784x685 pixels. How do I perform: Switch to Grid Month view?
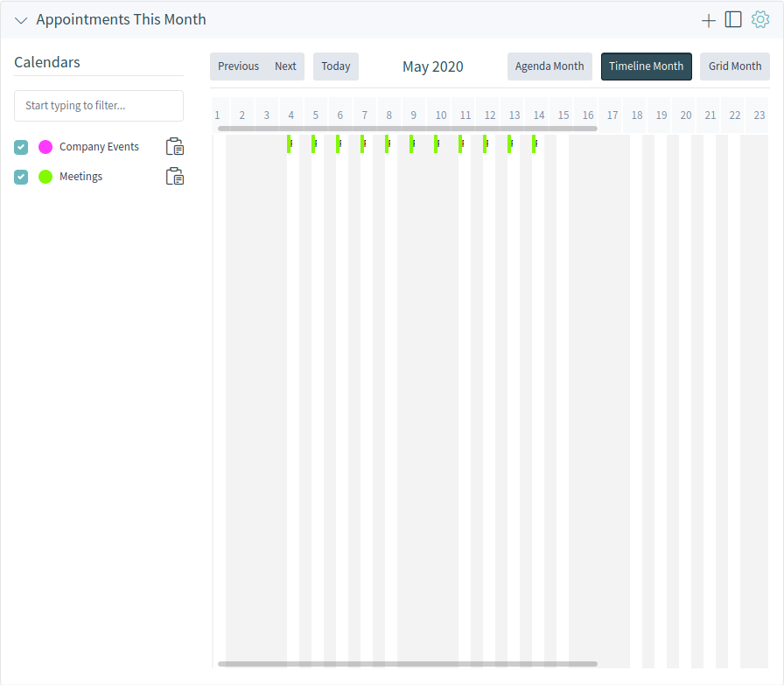734,66
